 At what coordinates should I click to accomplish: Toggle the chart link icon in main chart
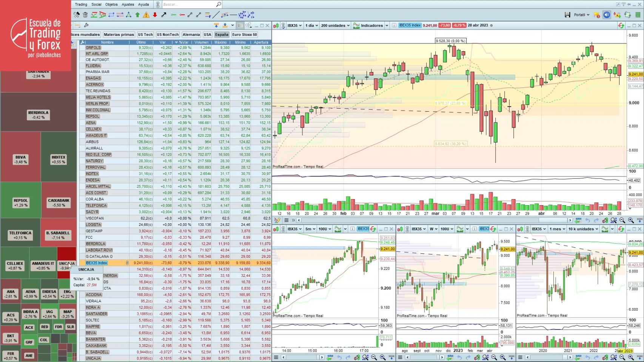[x=283, y=25]
